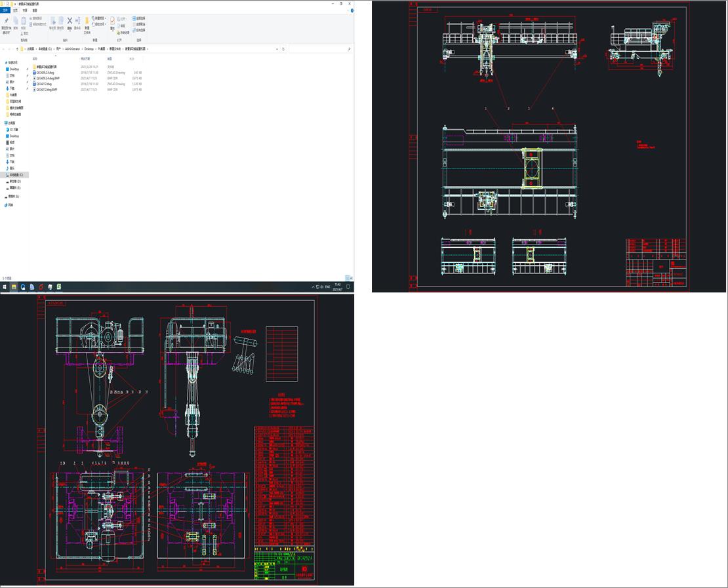Select highlighted Local Disk (C:)
728x588 pixels.
click(x=16, y=175)
